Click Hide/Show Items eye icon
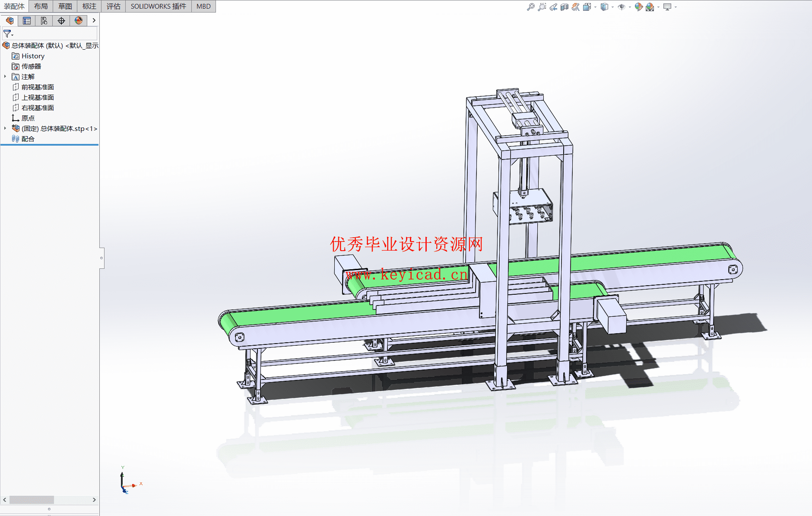The image size is (812, 516). tap(622, 7)
